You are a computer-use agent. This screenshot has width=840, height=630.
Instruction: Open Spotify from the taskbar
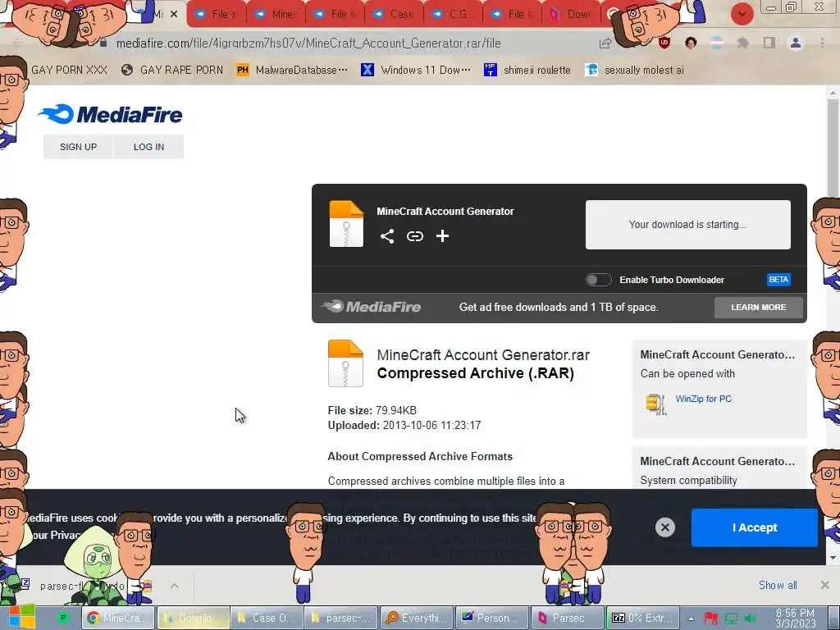pyautogui.click(x=62, y=618)
